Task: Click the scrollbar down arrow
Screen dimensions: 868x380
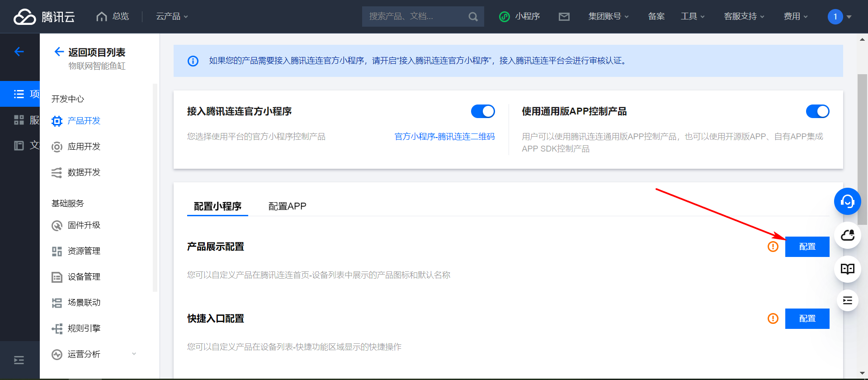Action: point(862,373)
